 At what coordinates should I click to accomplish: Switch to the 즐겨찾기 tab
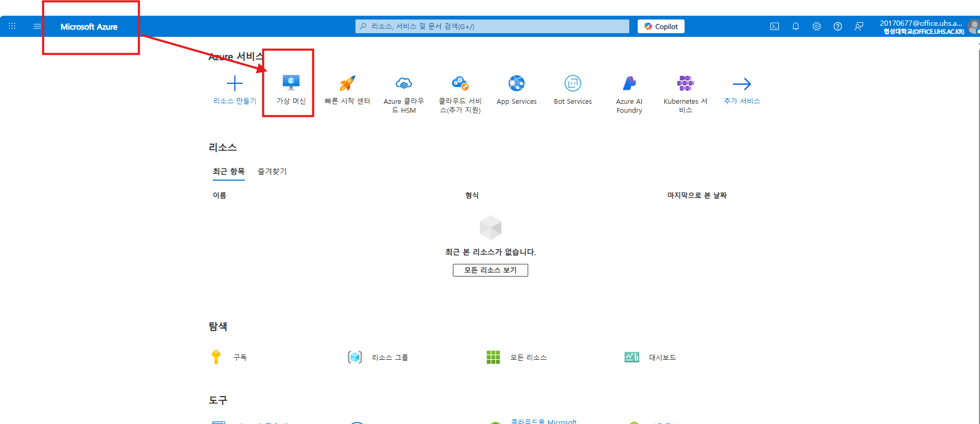pyautogui.click(x=272, y=172)
